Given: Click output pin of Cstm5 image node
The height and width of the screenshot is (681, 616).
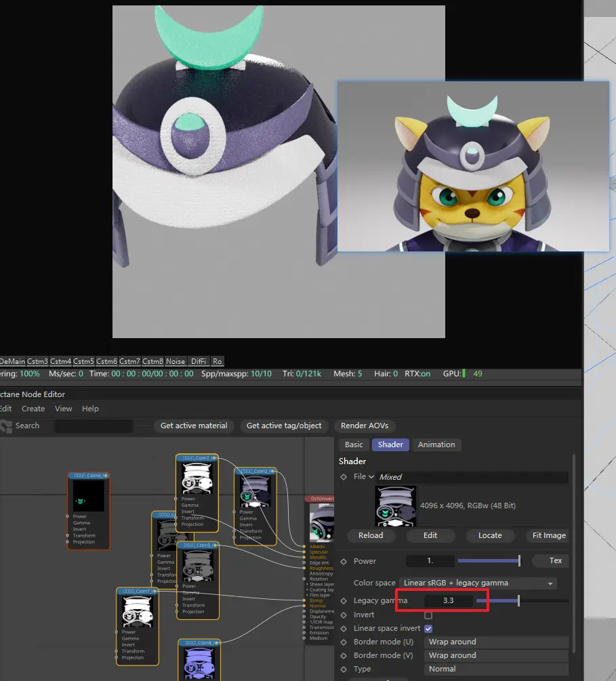Looking at the screenshot, I should coord(215,545).
